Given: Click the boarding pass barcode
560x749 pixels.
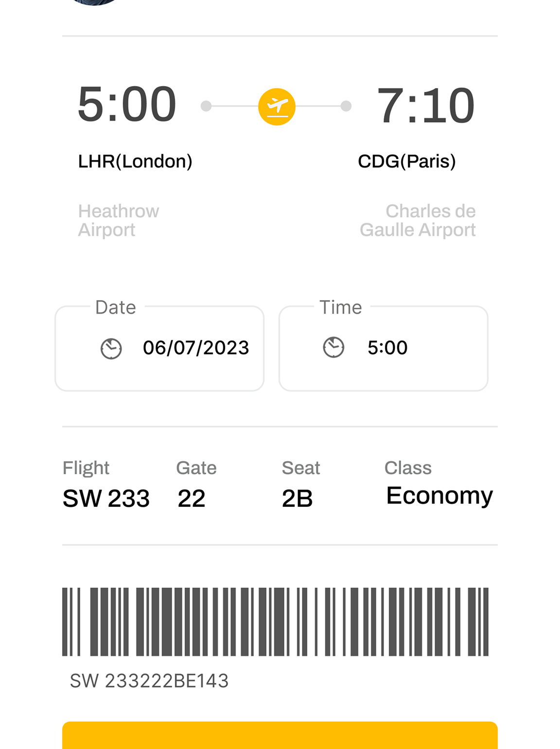Looking at the screenshot, I should coord(275,622).
